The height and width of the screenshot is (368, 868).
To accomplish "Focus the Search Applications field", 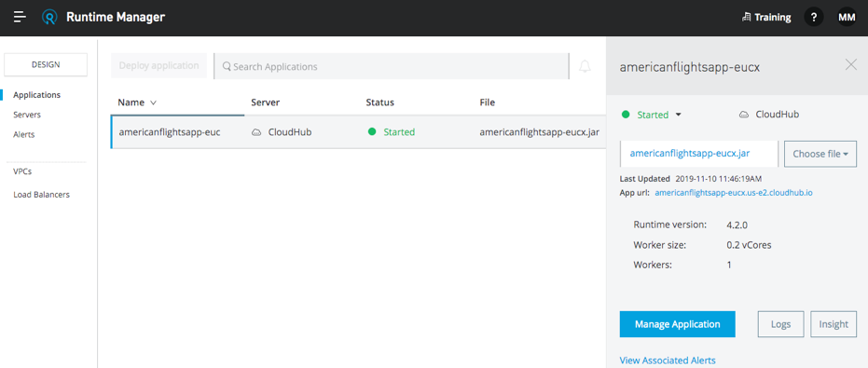I will tap(392, 66).
